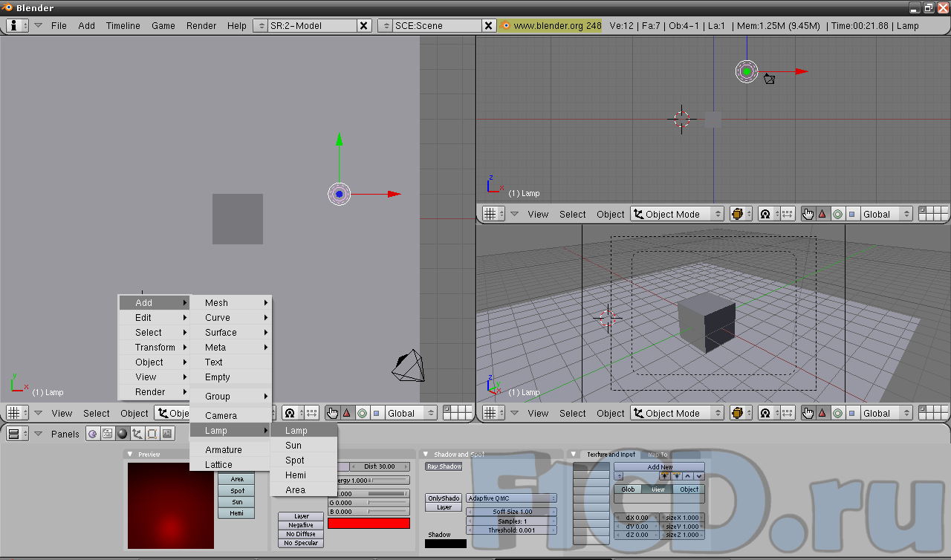Viewport: 951px width, 560px height.
Task: Open Object Mode dropdown in bottom-right viewport
Action: coord(678,413)
